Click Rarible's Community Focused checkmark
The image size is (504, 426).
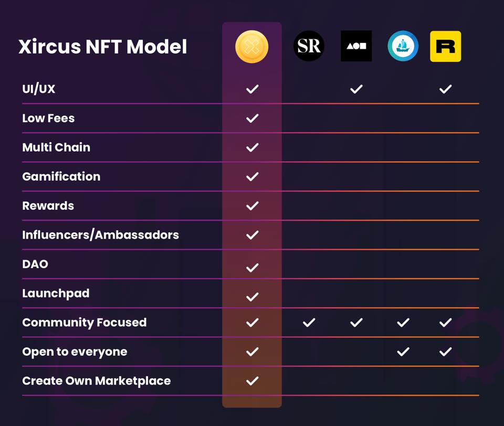445,322
